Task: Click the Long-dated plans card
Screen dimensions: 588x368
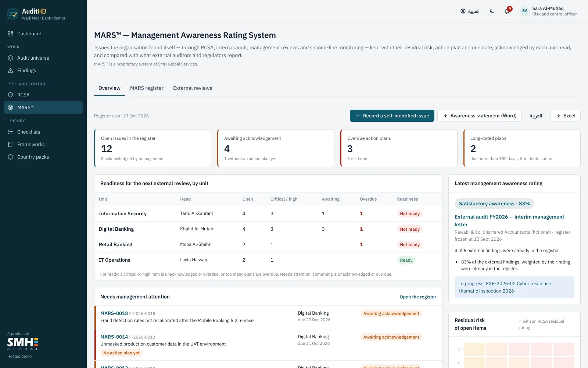Action: point(522,148)
